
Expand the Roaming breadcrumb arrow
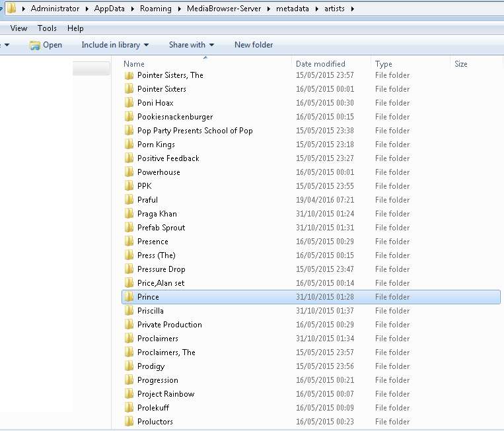(x=179, y=9)
